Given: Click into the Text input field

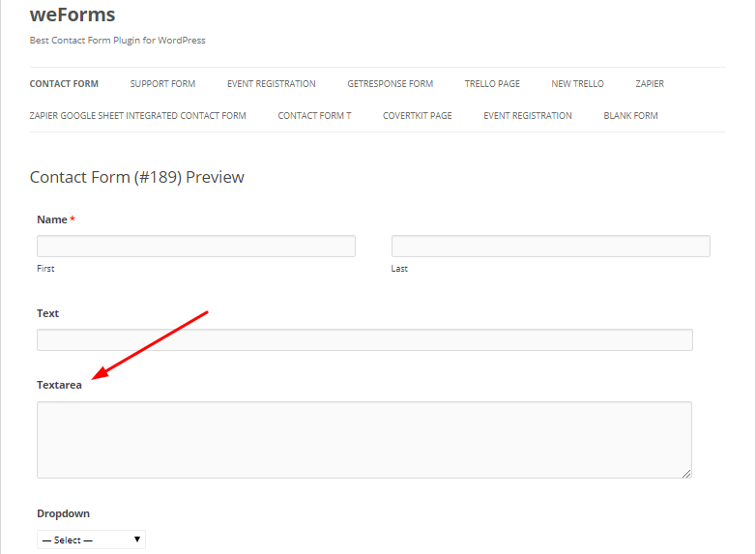Looking at the screenshot, I should click(x=365, y=340).
